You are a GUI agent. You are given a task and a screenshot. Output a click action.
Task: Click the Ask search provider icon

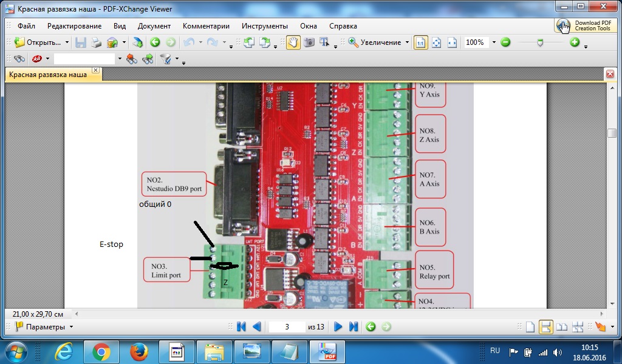pyautogui.click(x=37, y=59)
